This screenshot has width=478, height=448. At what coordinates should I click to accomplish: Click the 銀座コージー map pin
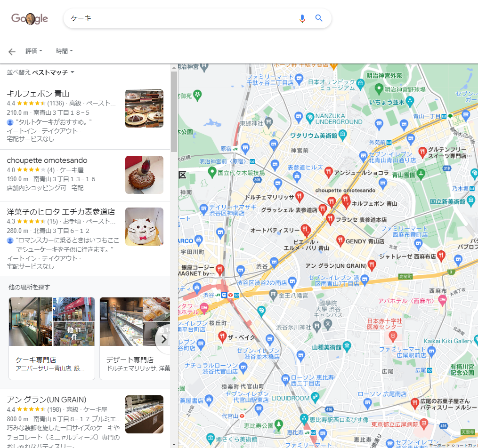tap(220, 270)
